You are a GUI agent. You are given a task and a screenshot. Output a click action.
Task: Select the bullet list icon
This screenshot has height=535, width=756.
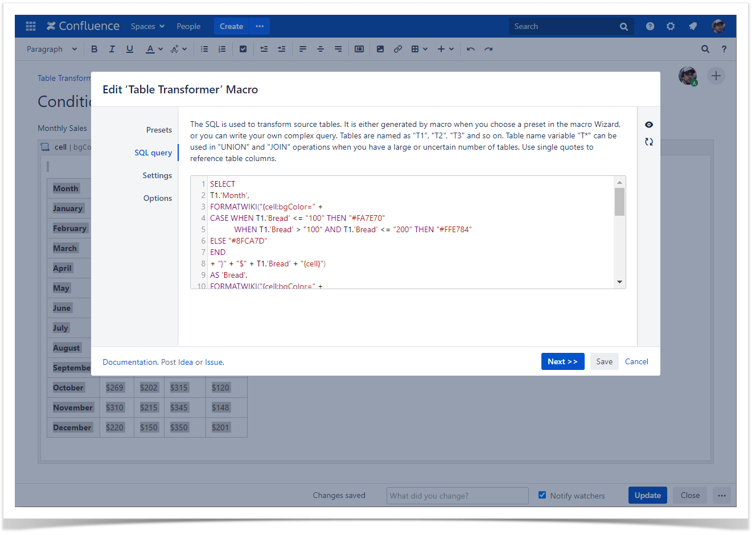click(x=204, y=49)
